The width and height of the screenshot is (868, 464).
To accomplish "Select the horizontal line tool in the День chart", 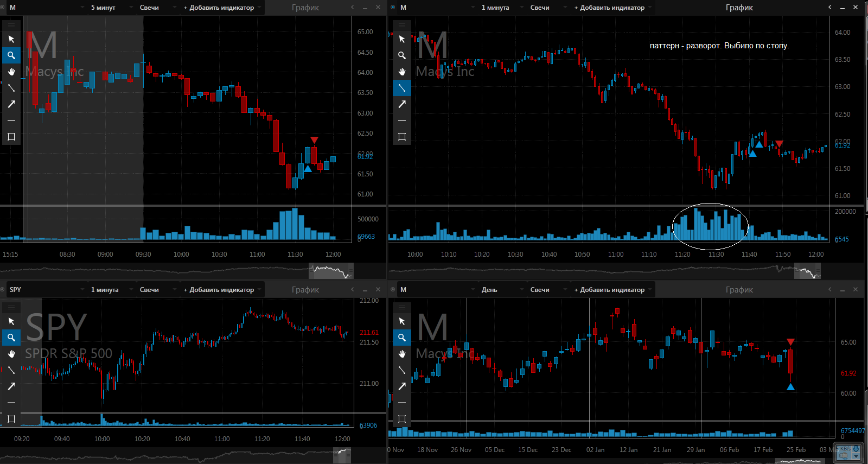I will pyautogui.click(x=402, y=403).
